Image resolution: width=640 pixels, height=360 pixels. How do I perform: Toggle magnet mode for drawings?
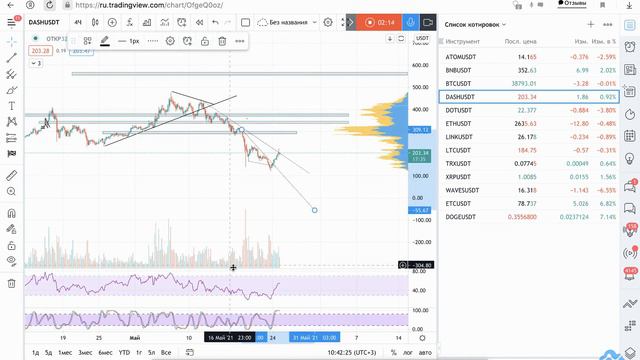(11, 213)
